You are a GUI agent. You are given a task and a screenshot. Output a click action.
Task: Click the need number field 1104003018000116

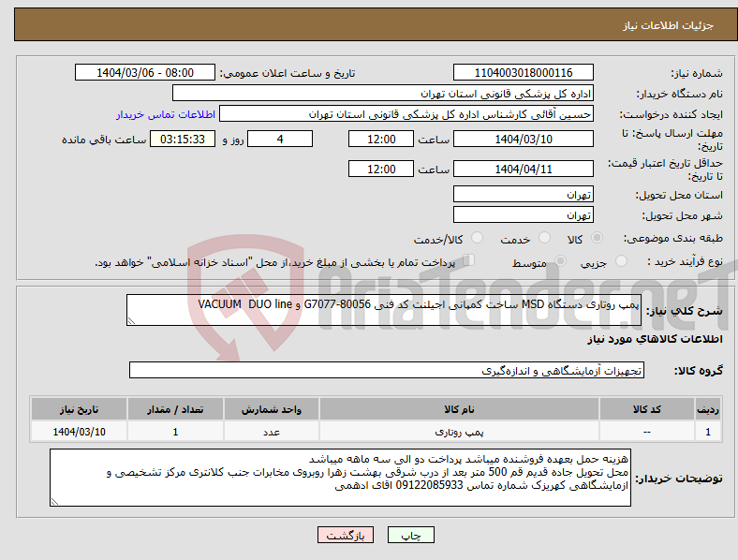click(524, 73)
